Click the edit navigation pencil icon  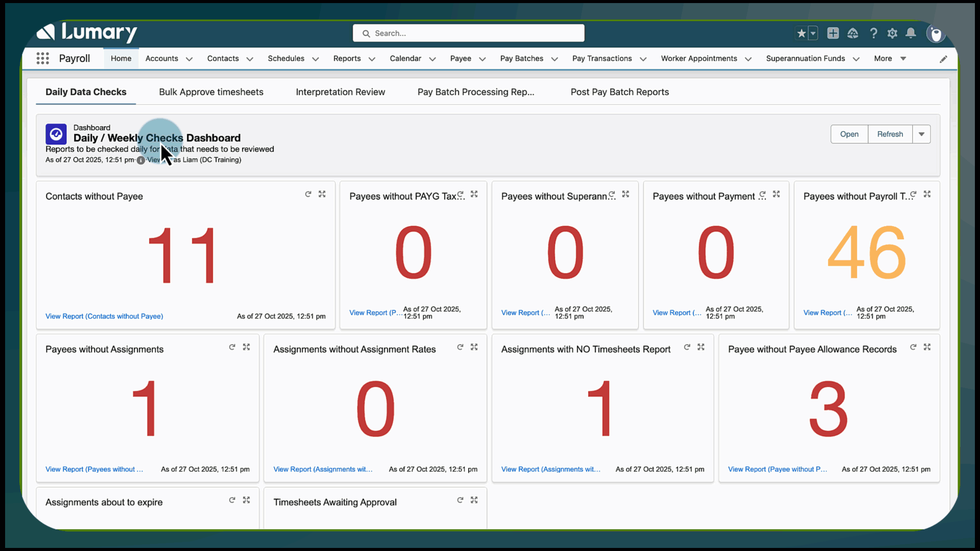[943, 59]
